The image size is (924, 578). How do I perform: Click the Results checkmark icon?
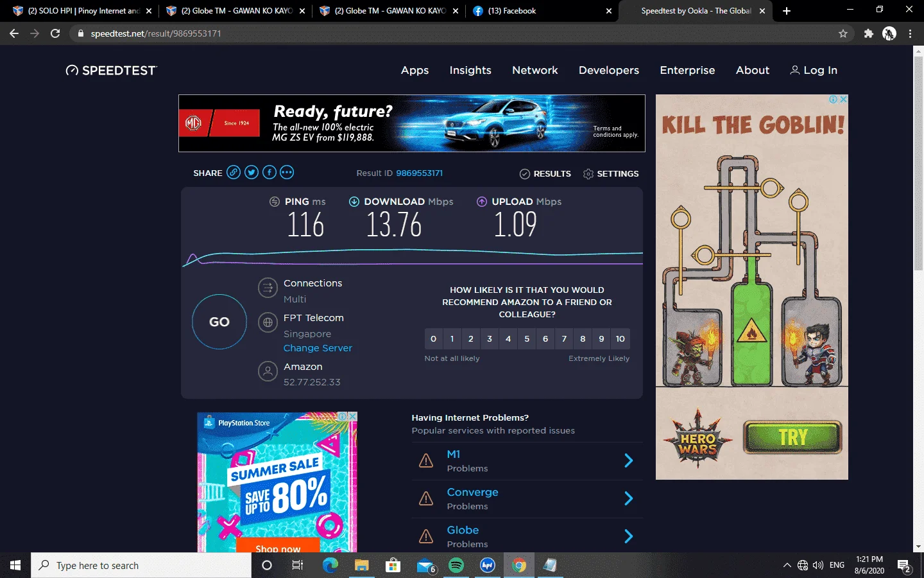click(x=524, y=174)
